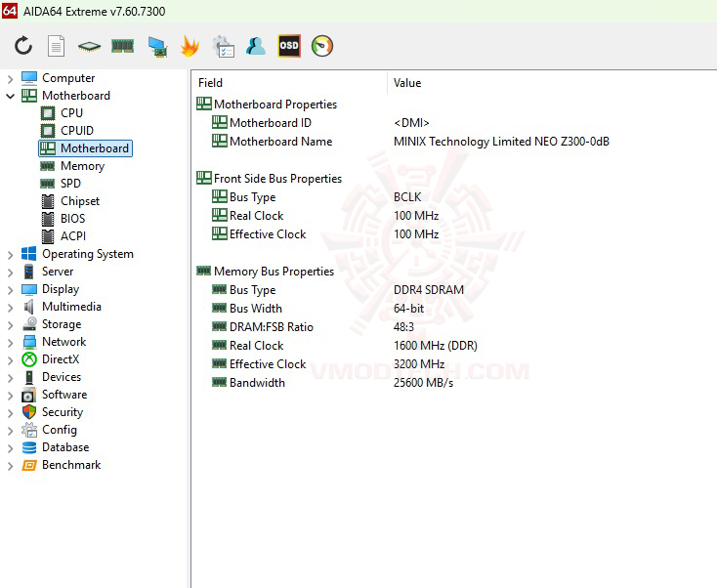Toggle the OSD panel icon
This screenshot has width=717, height=588.
(x=289, y=46)
